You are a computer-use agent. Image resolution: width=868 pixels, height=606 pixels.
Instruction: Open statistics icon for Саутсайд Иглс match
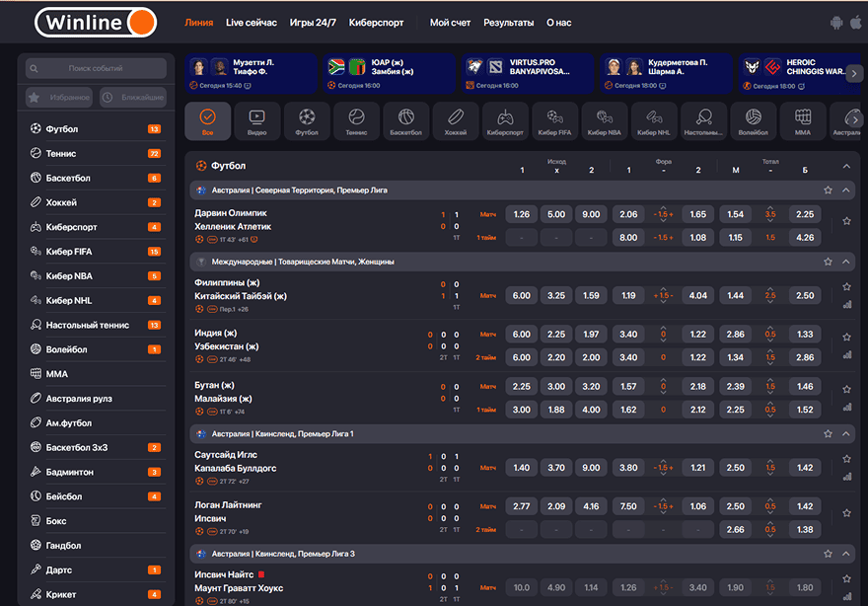847,477
